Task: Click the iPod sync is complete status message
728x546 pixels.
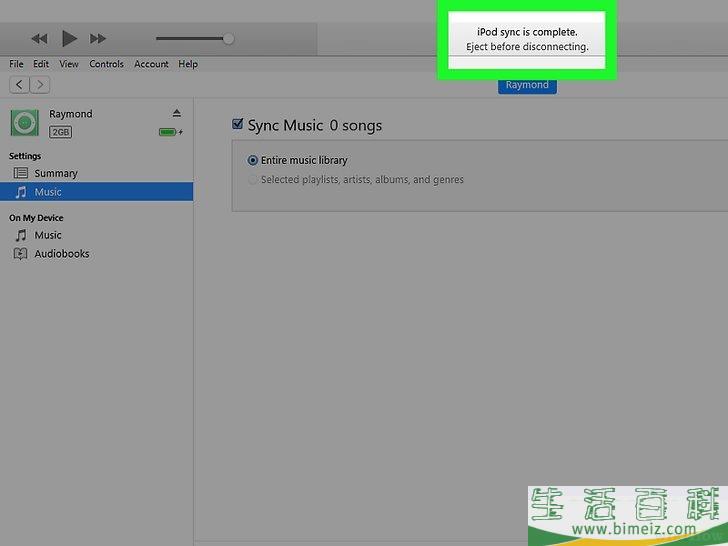Action: tap(527, 39)
